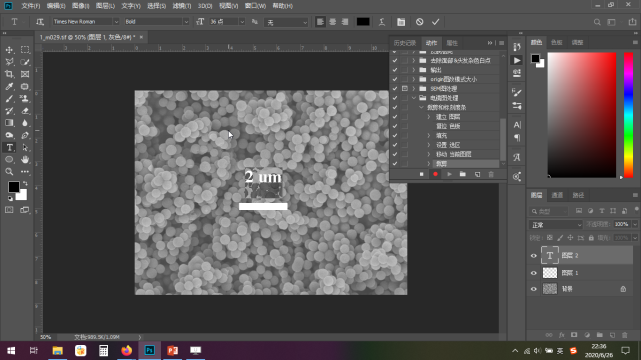The height and width of the screenshot is (360, 641).
Task: Hide layer 2 text layer
Action: pyautogui.click(x=533, y=256)
